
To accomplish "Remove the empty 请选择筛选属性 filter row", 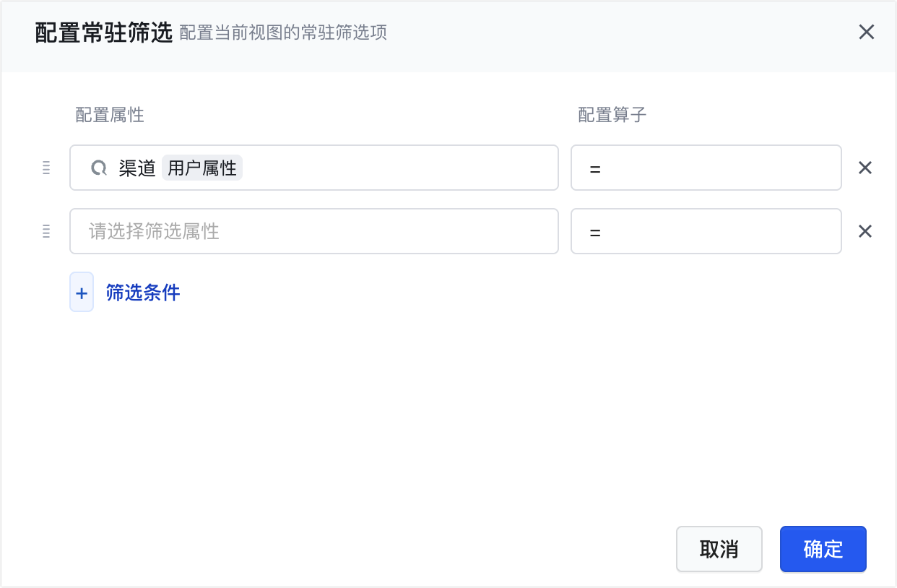I will (x=865, y=231).
